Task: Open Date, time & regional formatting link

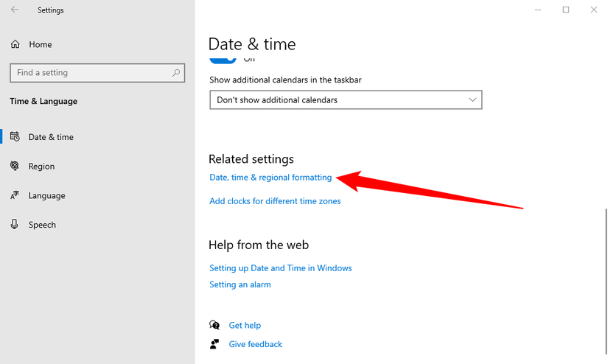Action: (x=270, y=178)
